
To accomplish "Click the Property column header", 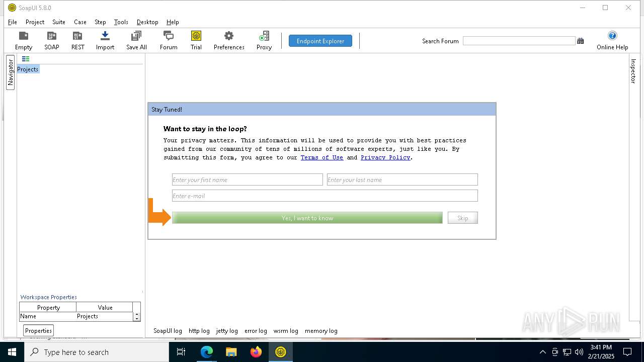I will pos(48,307).
